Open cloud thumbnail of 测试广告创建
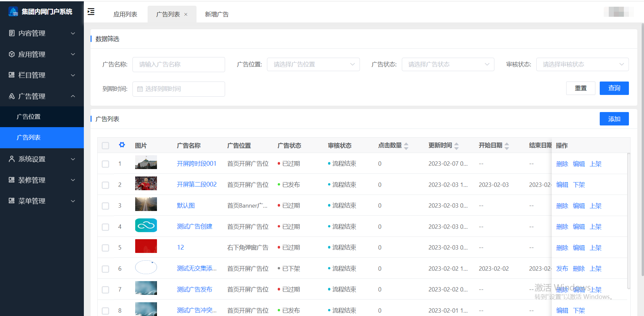The image size is (644, 316). click(x=146, y=225)
